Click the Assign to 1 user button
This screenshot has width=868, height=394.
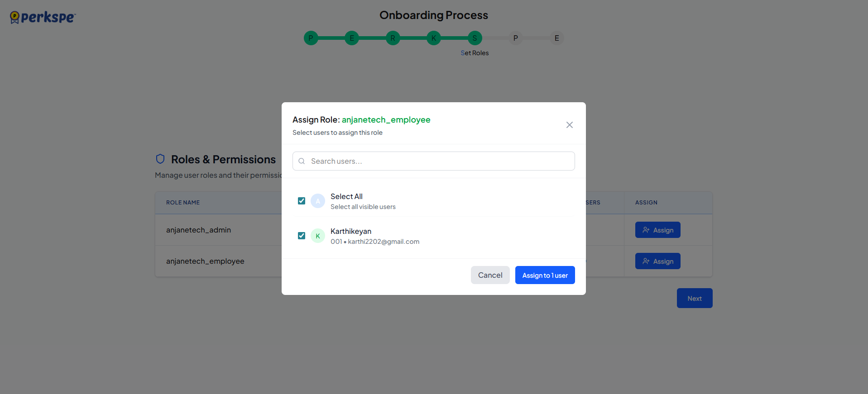(x=545, y=275)
